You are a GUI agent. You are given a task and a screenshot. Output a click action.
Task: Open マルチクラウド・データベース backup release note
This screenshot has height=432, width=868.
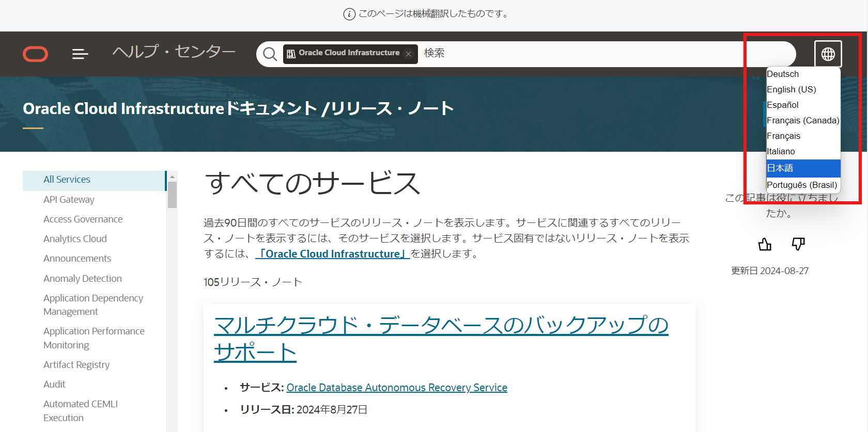pos(441,339)
